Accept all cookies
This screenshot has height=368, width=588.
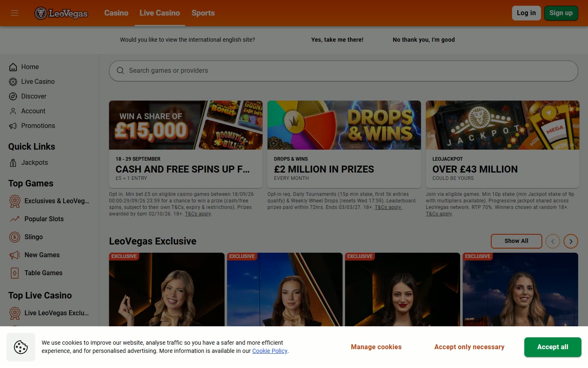point(552,347)
